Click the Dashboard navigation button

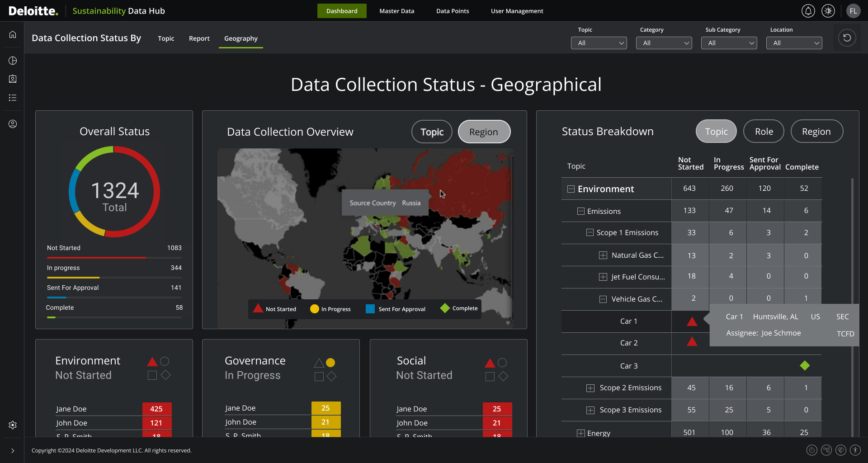pyautogui.click(x=342, y=11)
